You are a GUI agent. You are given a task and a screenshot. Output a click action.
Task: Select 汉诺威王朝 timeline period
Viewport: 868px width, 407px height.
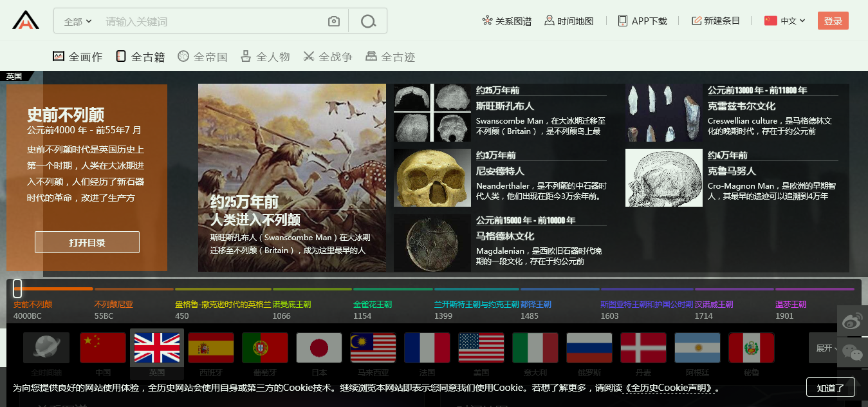(714, 304)
